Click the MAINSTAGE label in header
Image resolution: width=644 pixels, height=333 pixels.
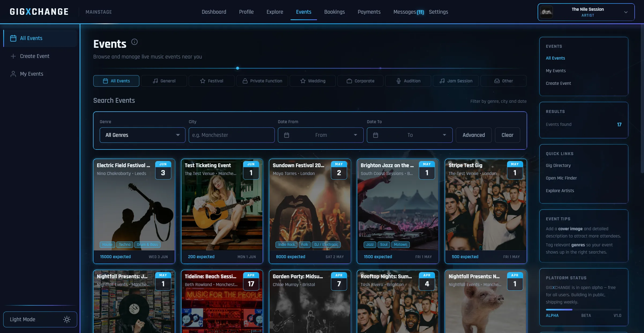[x=99, y=12]
